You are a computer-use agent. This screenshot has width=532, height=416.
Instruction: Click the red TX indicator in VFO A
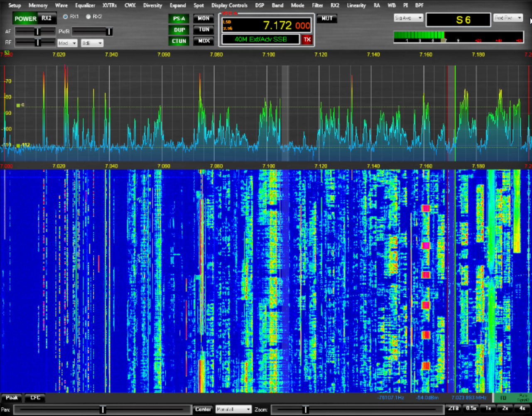tap(307, 39)
